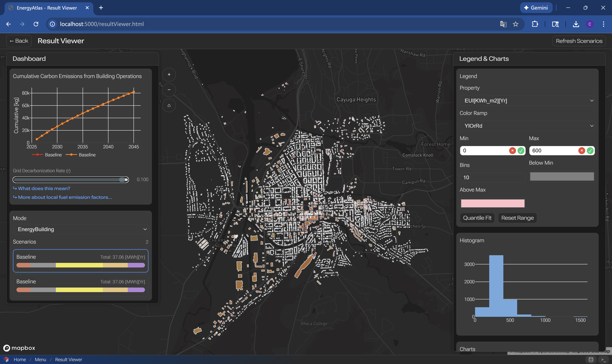Expand the YlOrRd color ramp dropdown
Screen dimensions: 612x364
tap(527, 126)
